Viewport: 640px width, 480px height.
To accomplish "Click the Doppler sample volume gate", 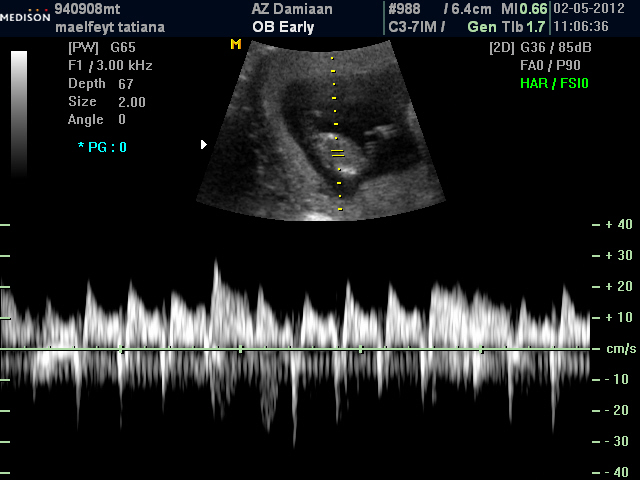I will coord(338,153).
